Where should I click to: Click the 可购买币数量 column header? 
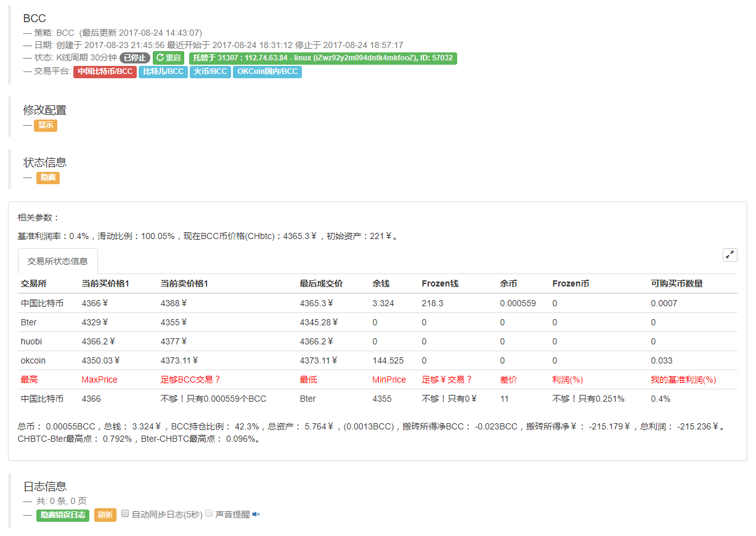(677, 283)
